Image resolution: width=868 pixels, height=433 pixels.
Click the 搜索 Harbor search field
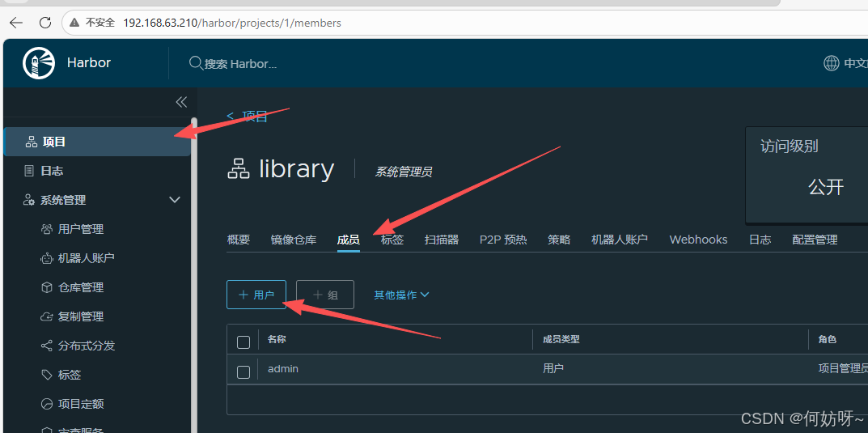click(x=241, y=64)
